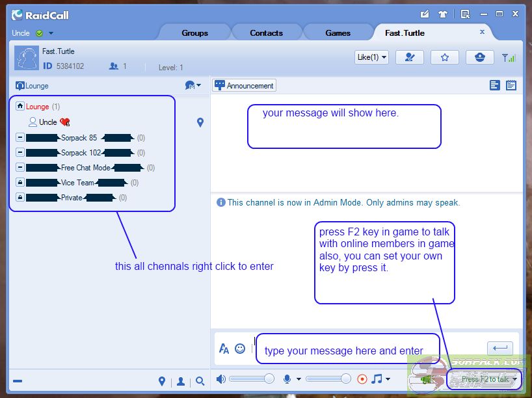Click the member count icon
The height and width of the screenshot is (398, 532).
114,66
